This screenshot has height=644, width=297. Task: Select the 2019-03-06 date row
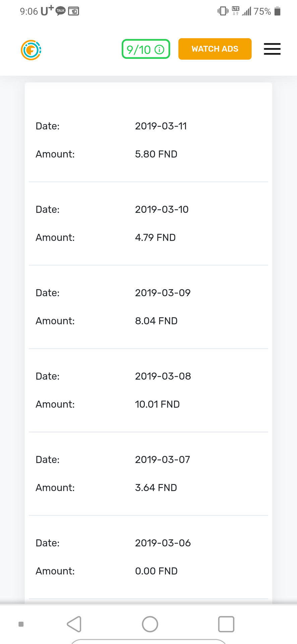pos(148,543)
